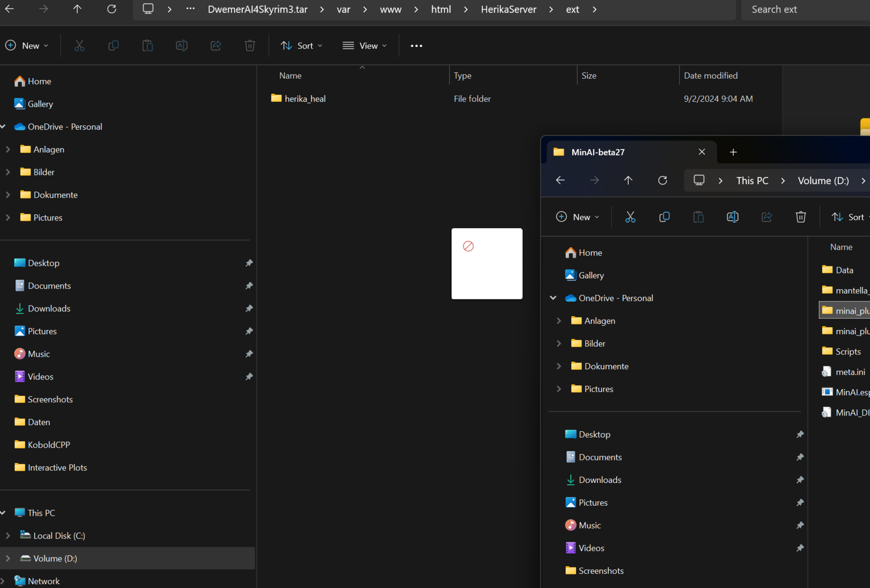Open Interactive Plots in back window sidebar

pyautogui.click(x=51, y=468)
